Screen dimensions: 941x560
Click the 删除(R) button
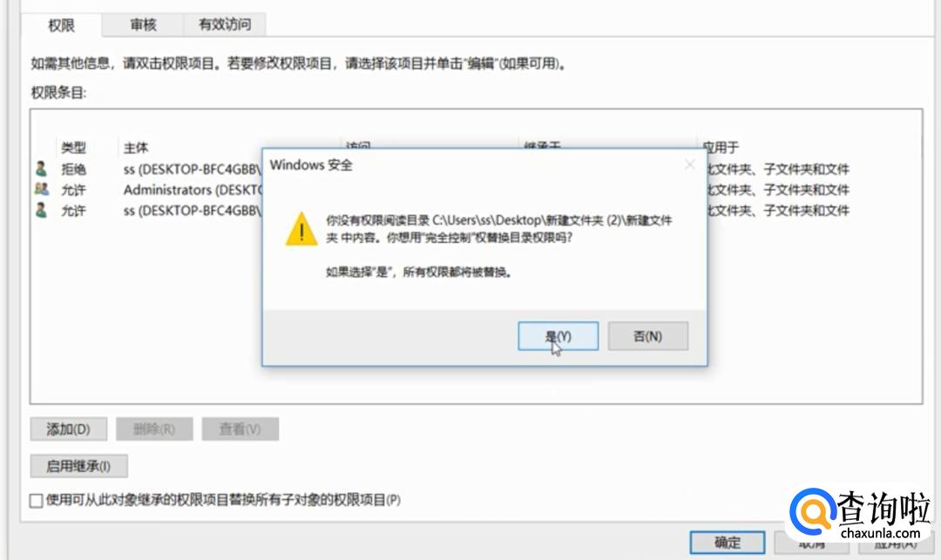click(x=154, y=428)
